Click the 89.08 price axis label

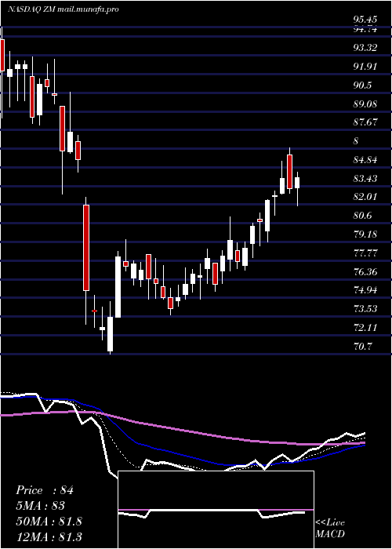pos(365,104)
